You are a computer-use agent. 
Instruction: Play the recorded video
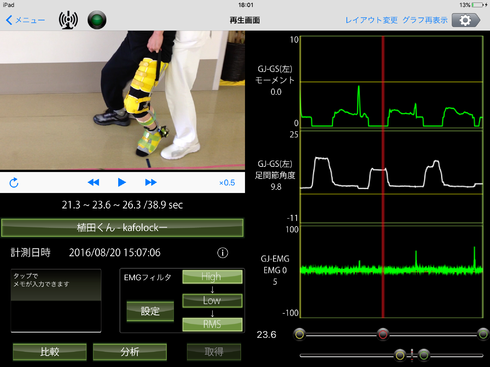[122, 182]
